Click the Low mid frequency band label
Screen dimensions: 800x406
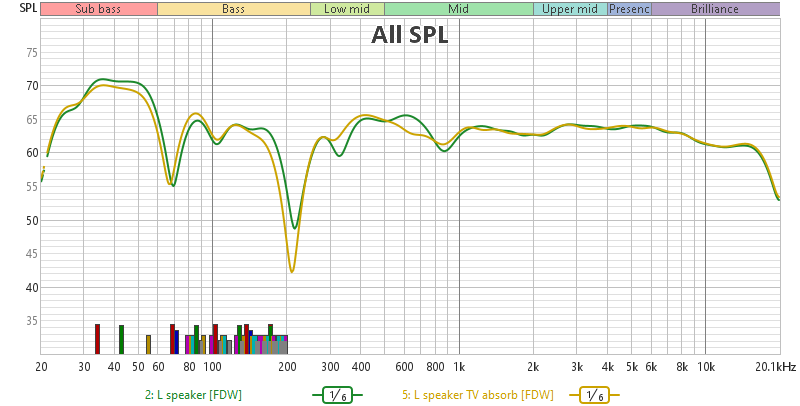tap(347, 9)
